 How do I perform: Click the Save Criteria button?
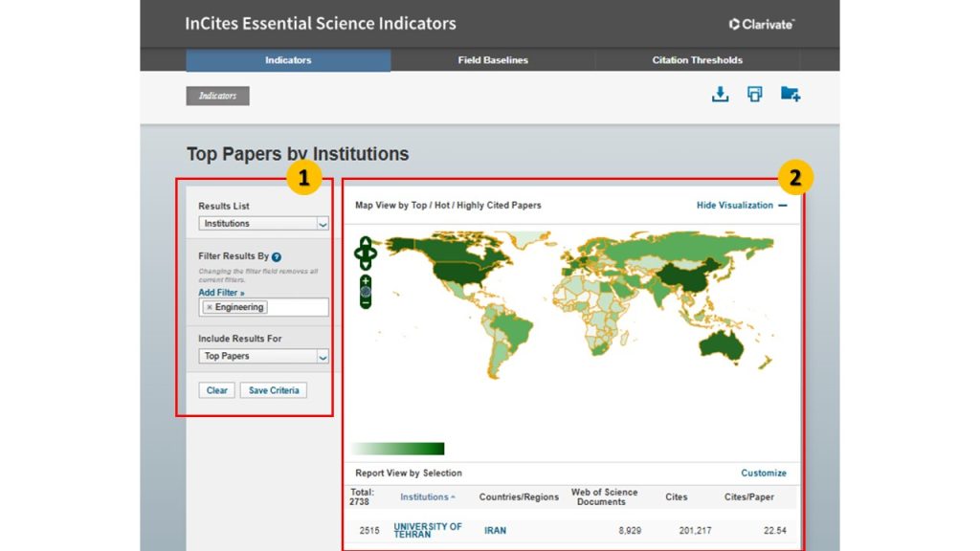pos(274,390)
